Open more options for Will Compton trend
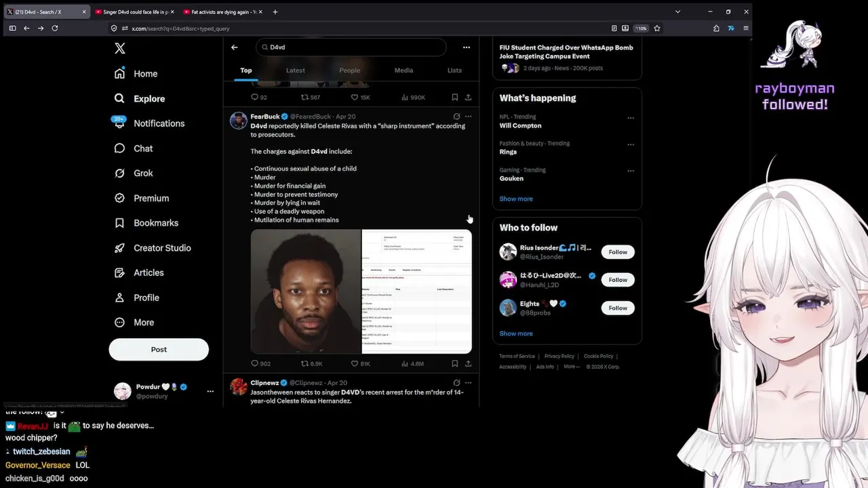868x488 pixels. (631, 118)
